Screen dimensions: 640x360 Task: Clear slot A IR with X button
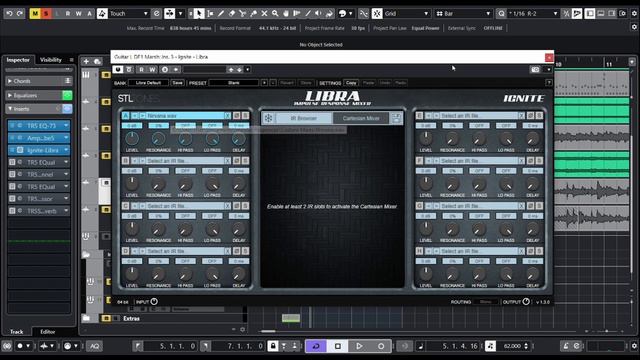[227, 116]
